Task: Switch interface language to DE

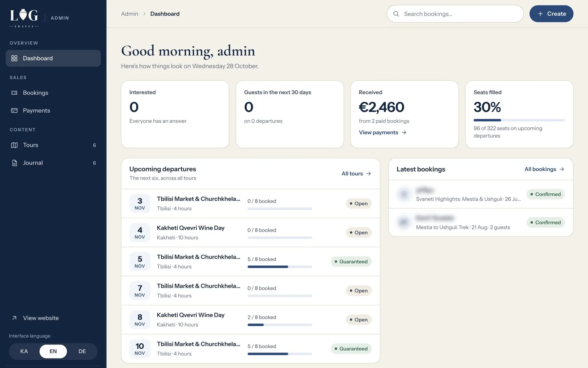Action: pyautogui.click(x=82, y=351)
